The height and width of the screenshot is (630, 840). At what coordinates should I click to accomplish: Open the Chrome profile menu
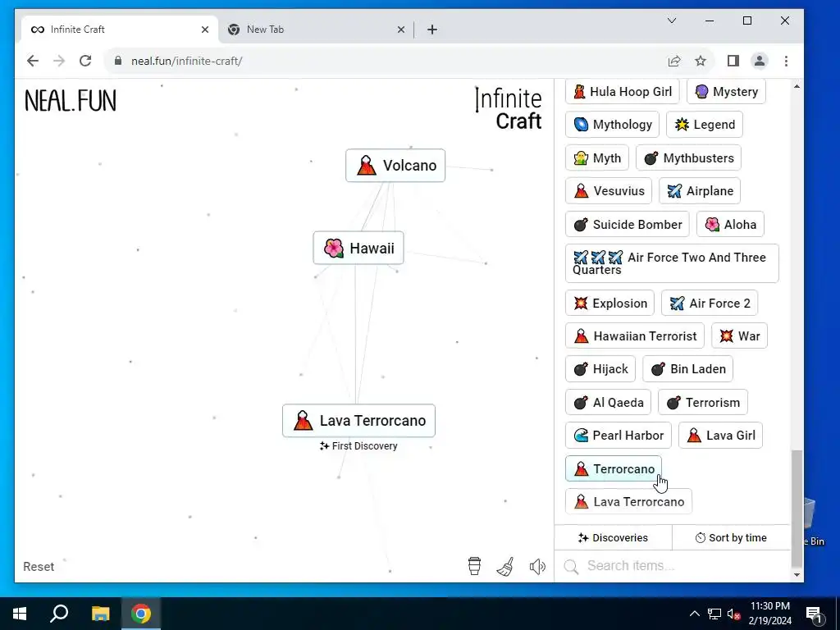(759, 61)
